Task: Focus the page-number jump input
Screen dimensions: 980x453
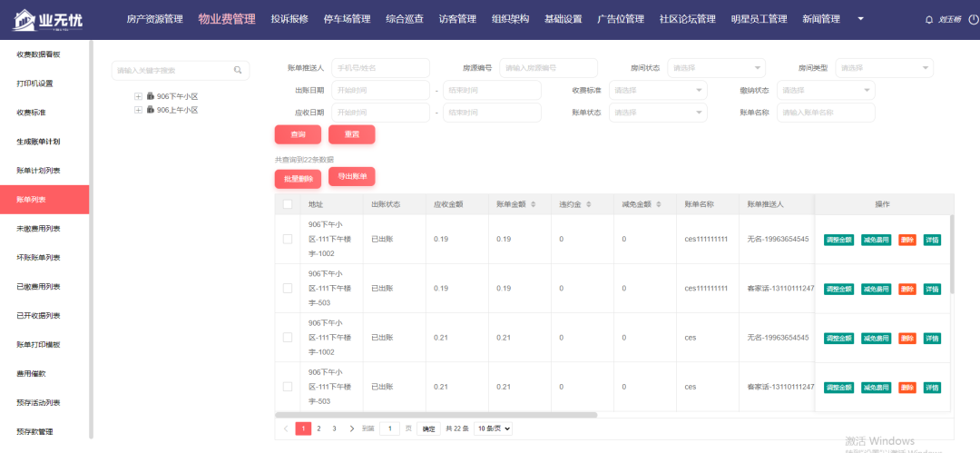Action: tap(390, 428)
